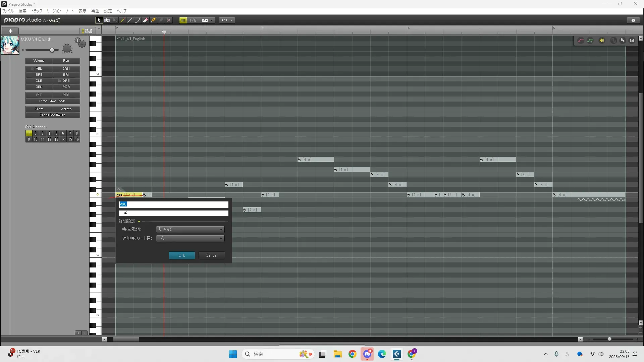Click the speaker playback-sound icon

click(x=602, y=41)
